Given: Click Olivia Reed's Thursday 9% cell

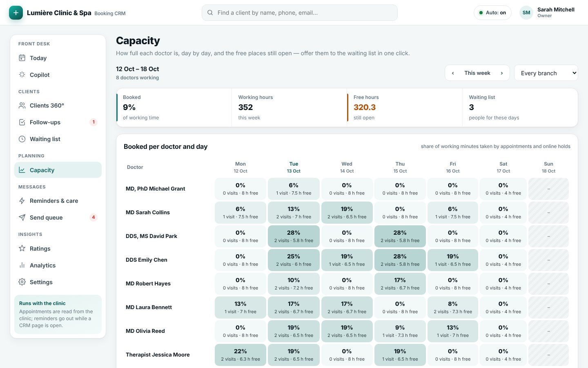Looking at the screenshot, I should point(400,331).
